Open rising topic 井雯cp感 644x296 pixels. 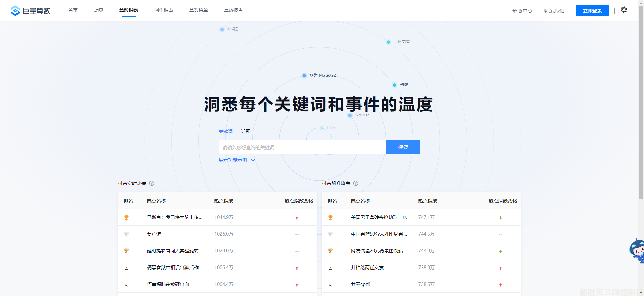(x=361, y=284)
